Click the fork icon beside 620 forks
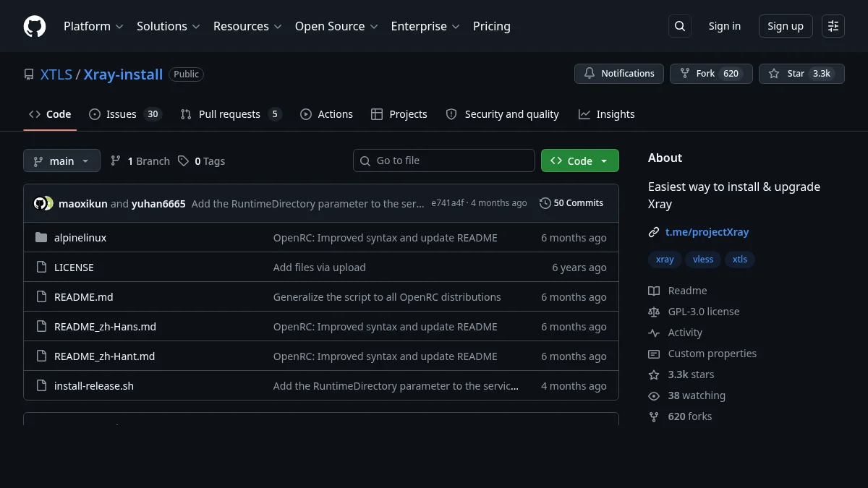This screenshot has width=868, height=488. pos(654,416)
